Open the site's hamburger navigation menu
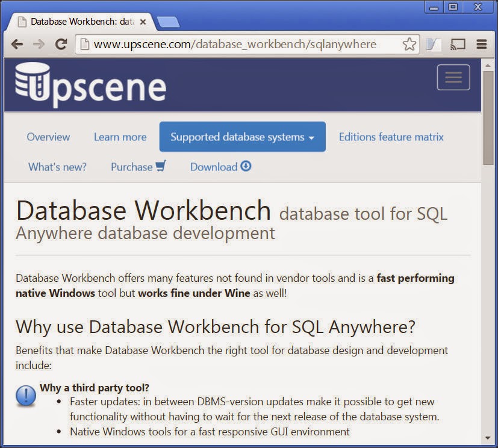 point(453,77)
